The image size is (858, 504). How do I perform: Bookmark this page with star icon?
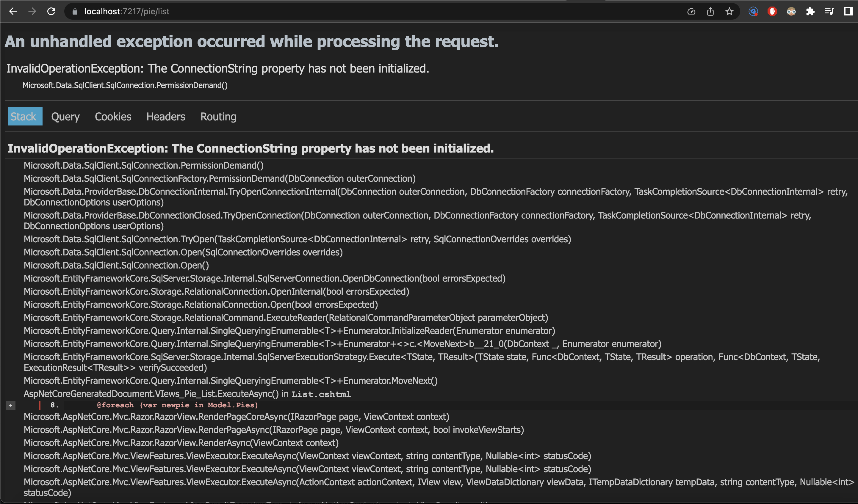pyautogui.click(x=729, y=12)
